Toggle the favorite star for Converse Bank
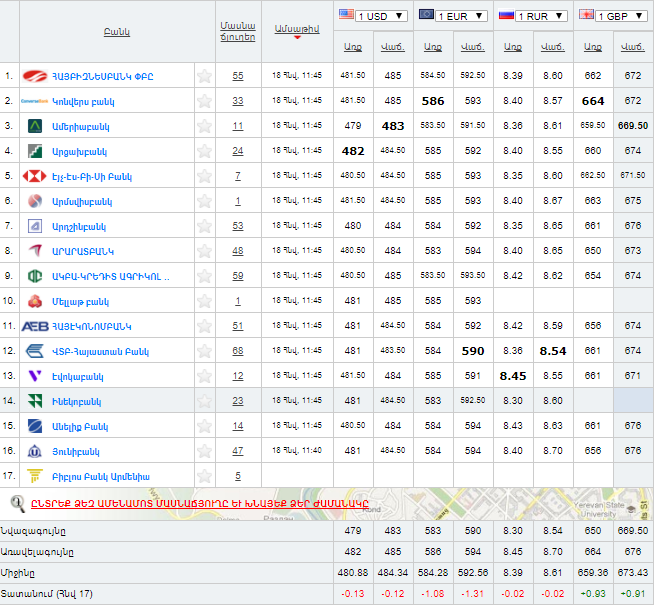 pyautogui.click(x=204, y=101)
